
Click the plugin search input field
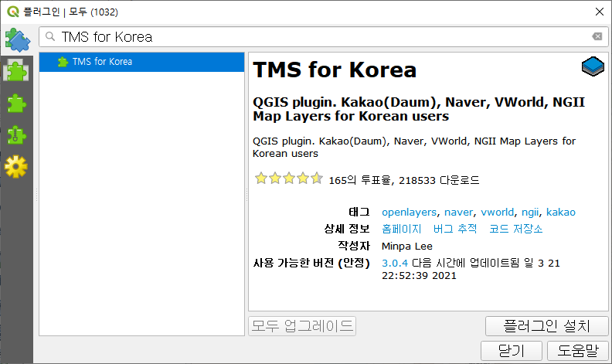tap(323, 37)
